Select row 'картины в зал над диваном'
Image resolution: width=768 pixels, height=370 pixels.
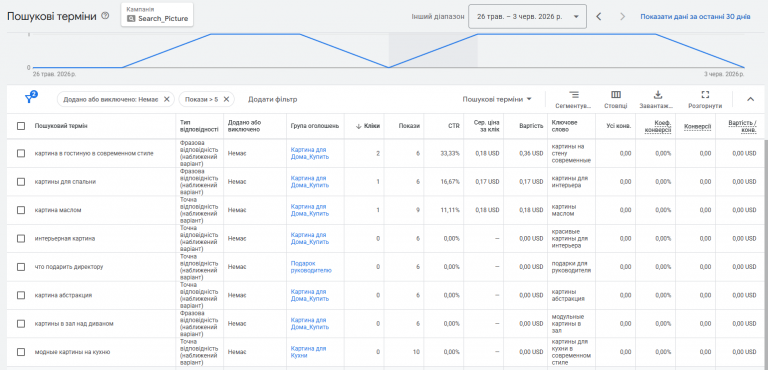coord(21,324)
